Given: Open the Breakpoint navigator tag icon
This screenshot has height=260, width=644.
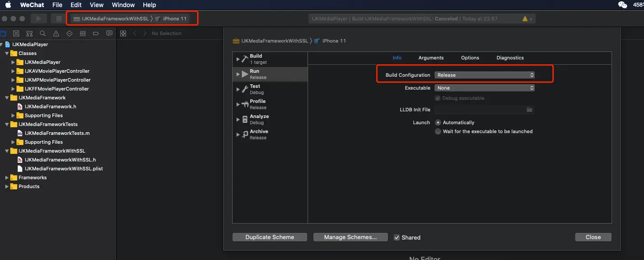Looking at the screenshot, I should coord(96,33).
